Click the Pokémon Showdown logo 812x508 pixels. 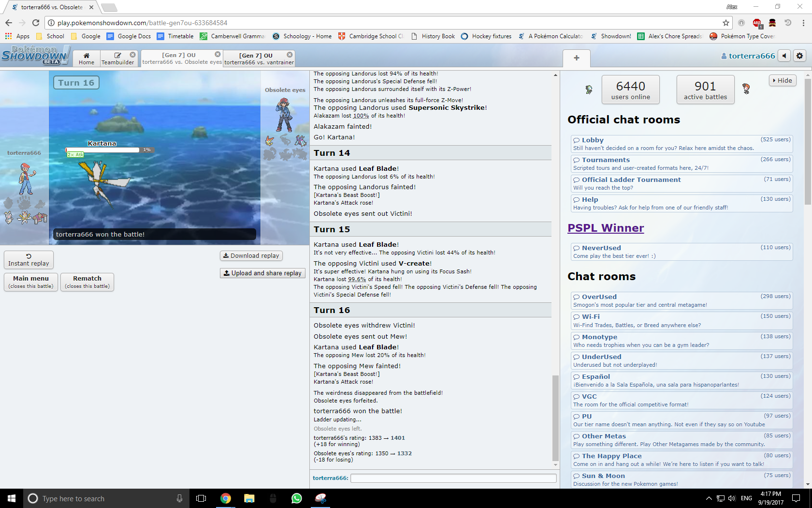35,56
